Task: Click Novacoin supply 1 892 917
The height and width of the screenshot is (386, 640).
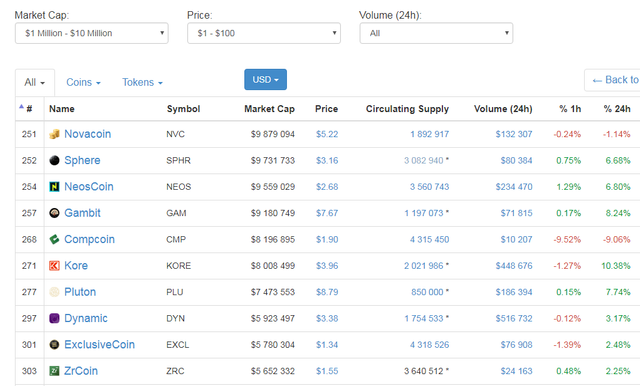Action: pos(429,134)
